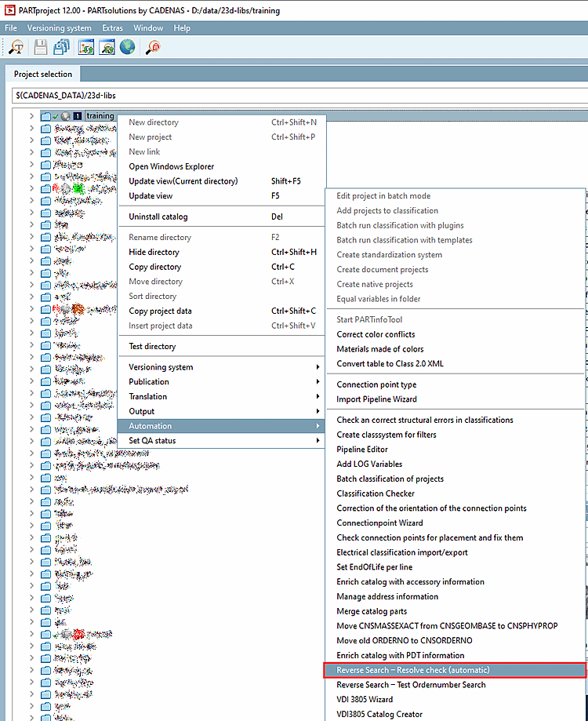Screen dimensions: 588x721
Task: Open Connectionpoint Wizard
Action: (x=455, y=523)
